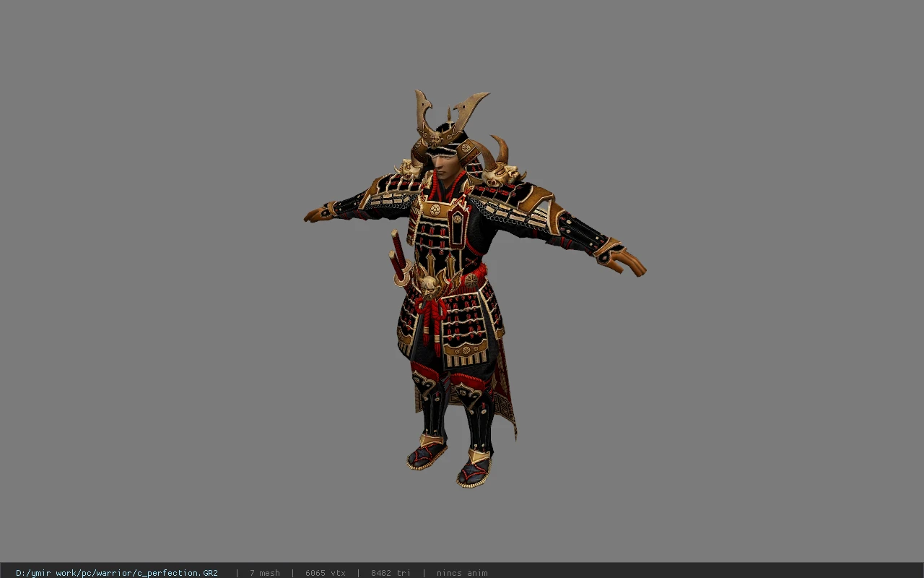Screen dimensions: 924x578
Task: Select the samurai warrior model in the viewport
Action: pyautogui.click(x=474, y=289)
